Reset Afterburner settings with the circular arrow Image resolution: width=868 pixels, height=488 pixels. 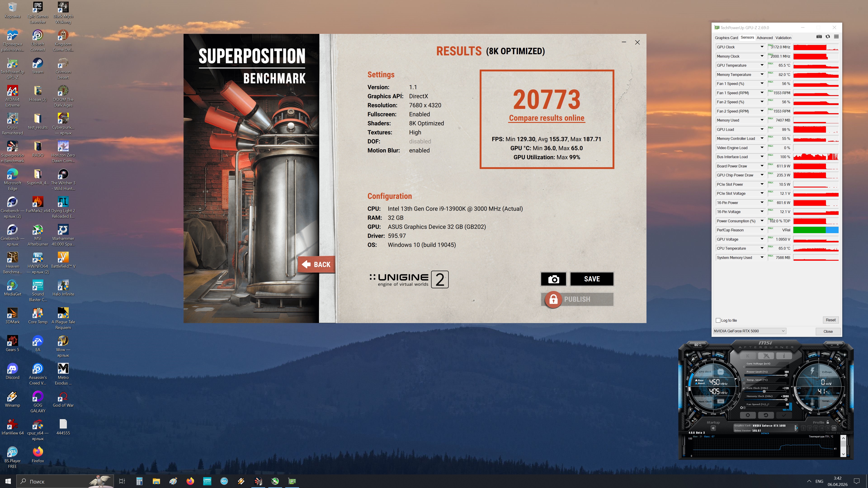point(766,415)
